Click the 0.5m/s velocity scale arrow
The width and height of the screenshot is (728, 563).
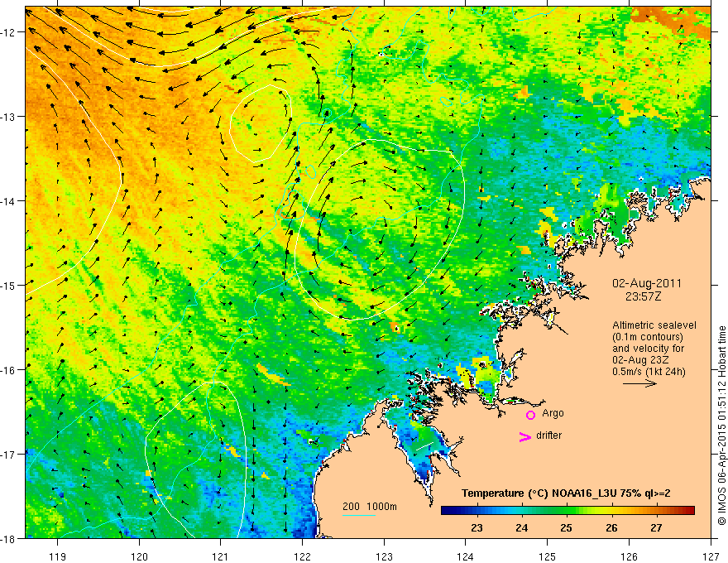[639, 383]
